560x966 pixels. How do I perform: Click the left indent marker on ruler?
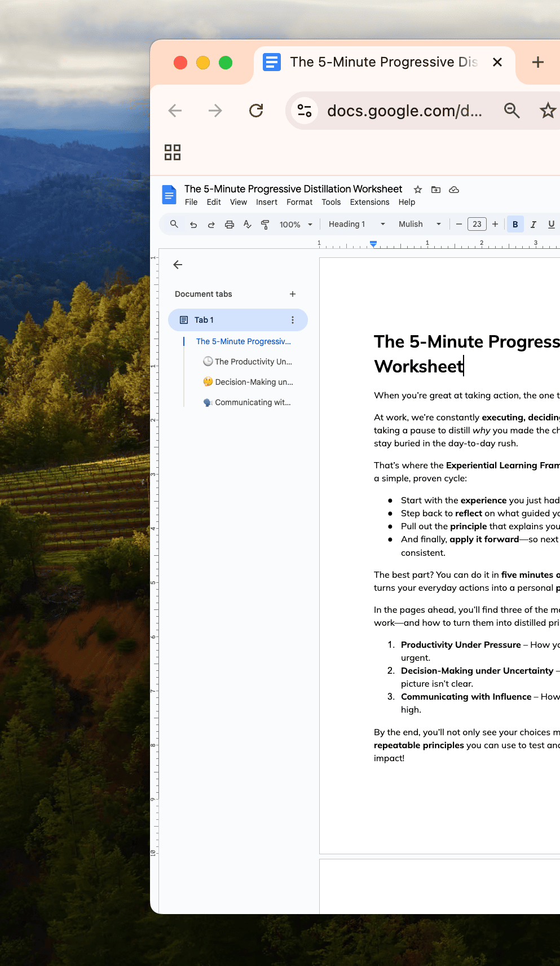(373, 245)
